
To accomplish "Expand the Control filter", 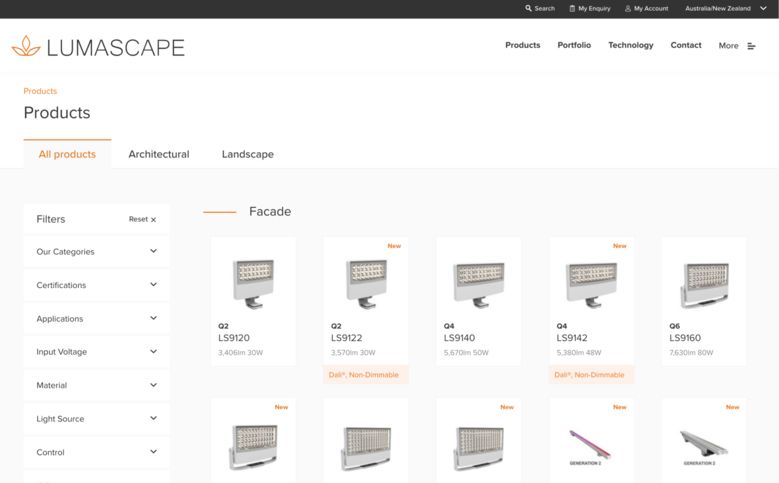I will click(96, 452).
